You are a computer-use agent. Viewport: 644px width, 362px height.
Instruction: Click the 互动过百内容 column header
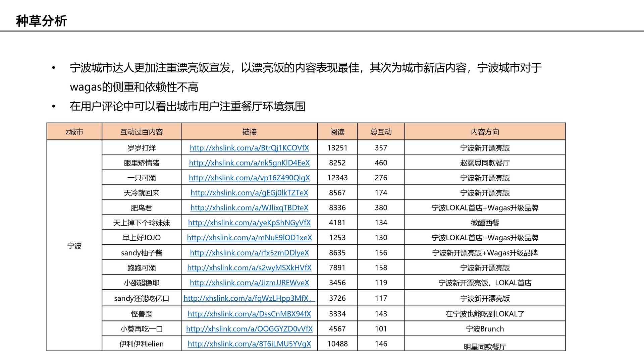(x=142, y=132)
